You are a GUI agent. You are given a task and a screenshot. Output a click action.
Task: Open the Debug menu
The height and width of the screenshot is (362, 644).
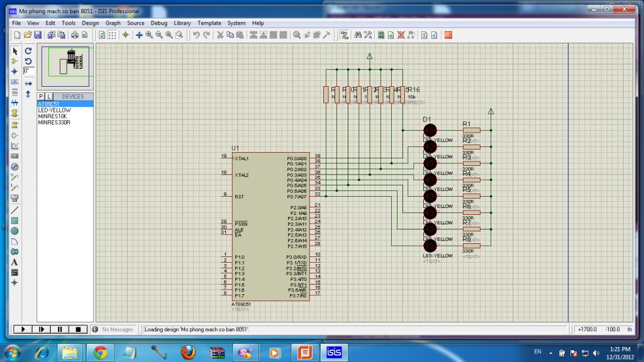(158, 23)
